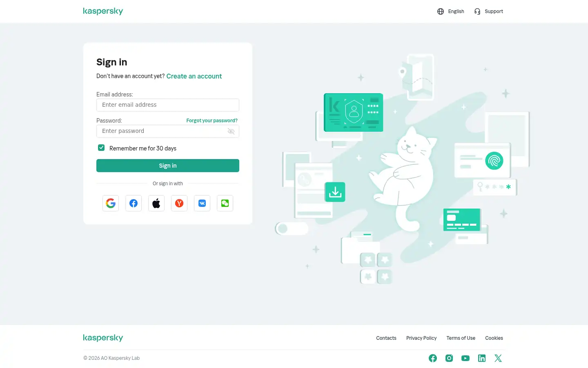Open the Support link
588x368 pixels.
(494, 11)
